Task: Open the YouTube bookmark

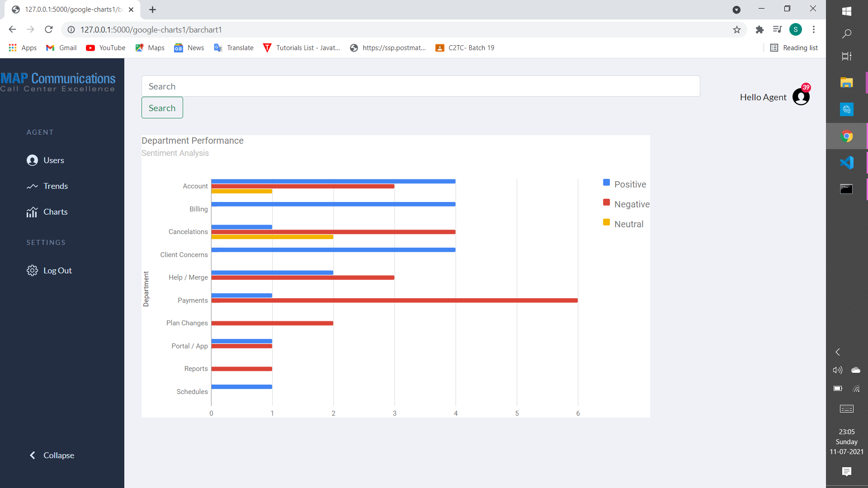Action: 105,47
